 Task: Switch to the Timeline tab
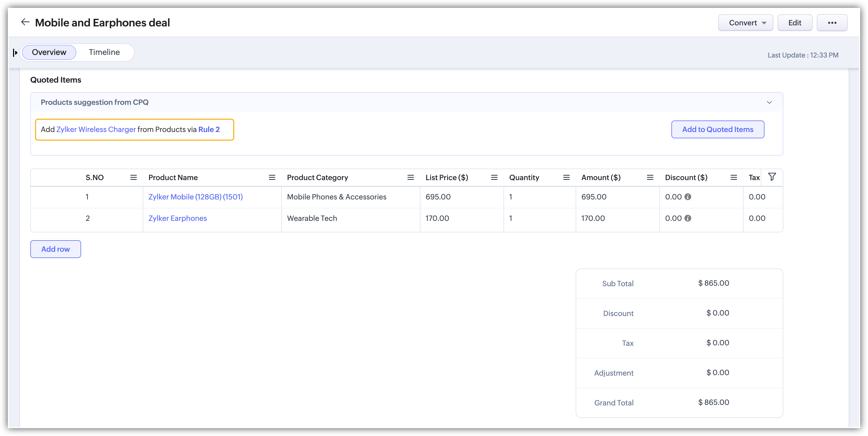104,52
